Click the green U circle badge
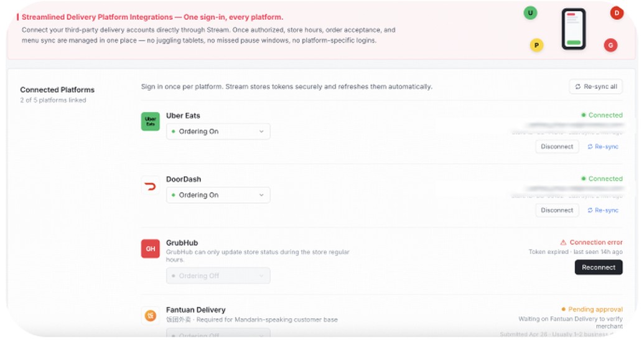The height and width of the screenshot is (351, 644). pyautogui.click(x=530, y=12)
